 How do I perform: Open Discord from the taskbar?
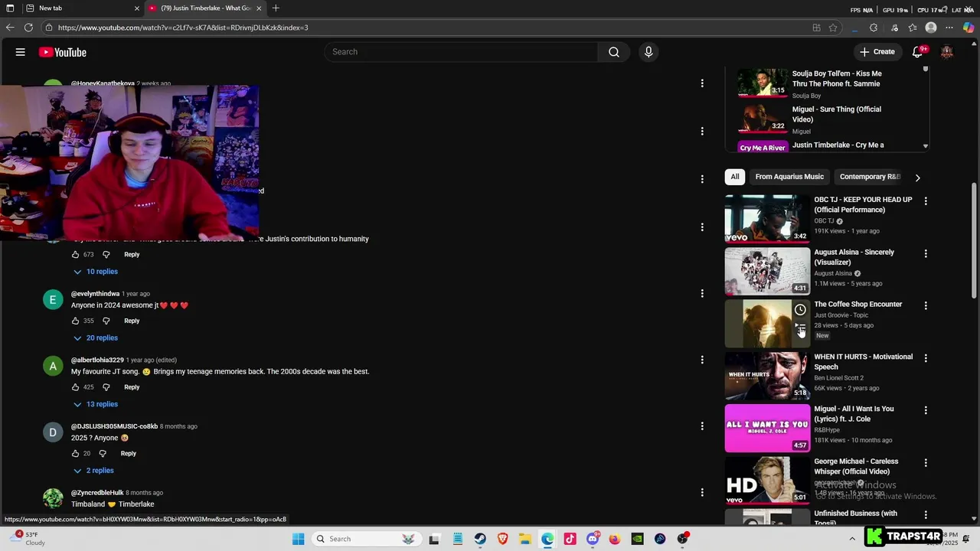[593, 539]
